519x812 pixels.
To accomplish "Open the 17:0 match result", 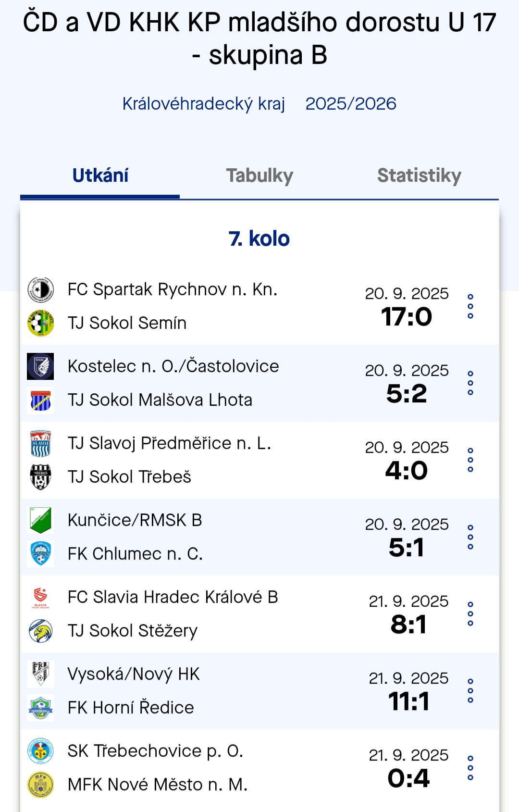I will [407, 317].
